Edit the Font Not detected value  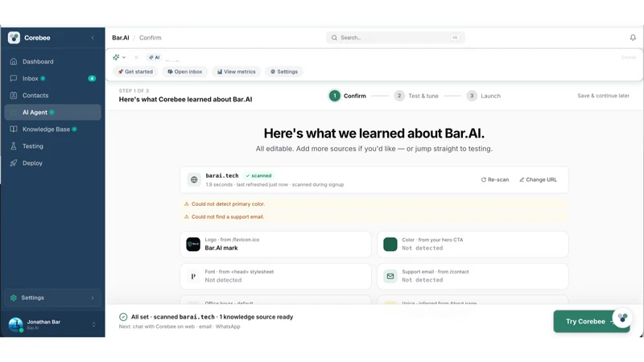pos(223,280)
